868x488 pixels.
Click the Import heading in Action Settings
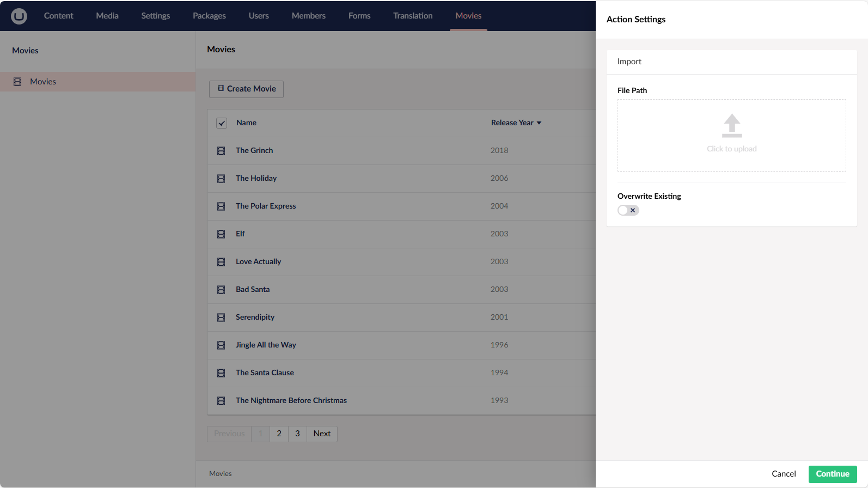[x=629, y=62]
